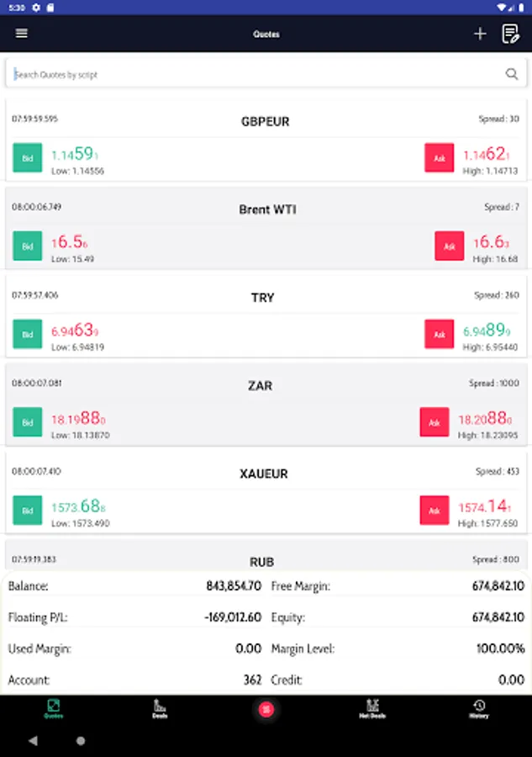
Task: Open the hamburger navigation menu
Action: click(22, 34)
